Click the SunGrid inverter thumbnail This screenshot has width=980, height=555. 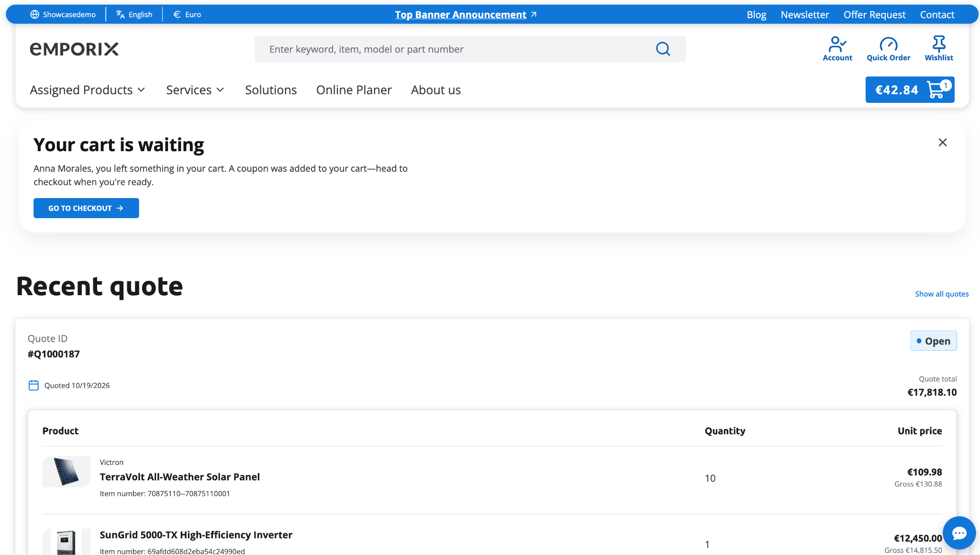pos(66,542)
